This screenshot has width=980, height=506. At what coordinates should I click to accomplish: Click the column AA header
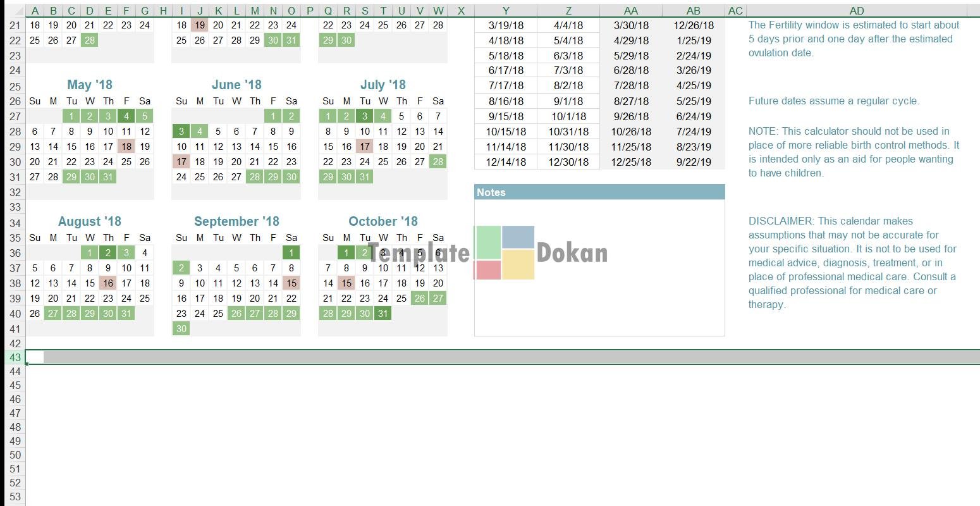630,11
